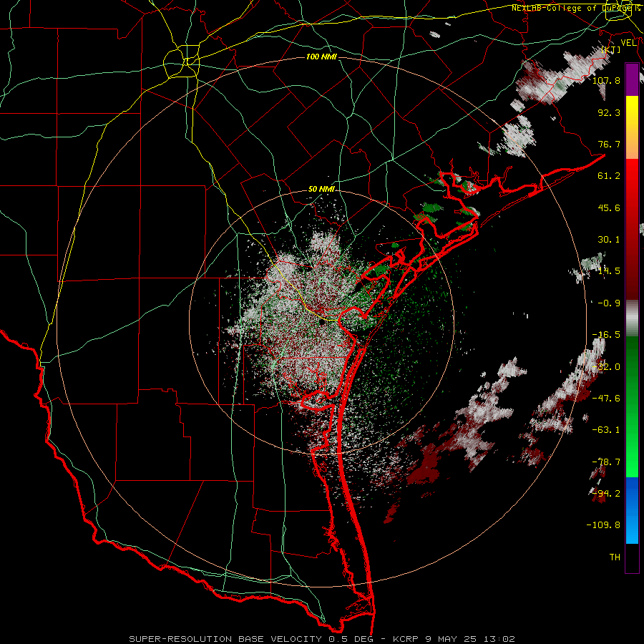The width and height of the screenshot is (644, 644).
Task: Click the KCRP radar site dot at the map center
Action: tap(321, 323)
